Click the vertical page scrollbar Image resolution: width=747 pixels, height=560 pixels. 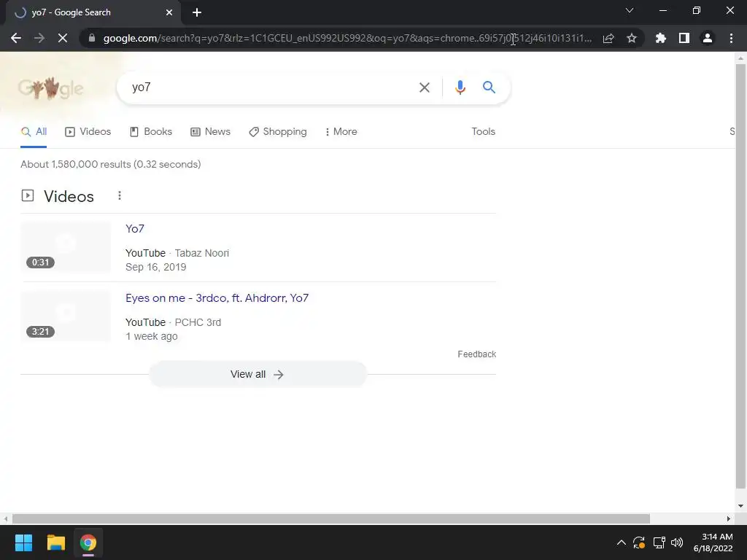click(740, 276)
